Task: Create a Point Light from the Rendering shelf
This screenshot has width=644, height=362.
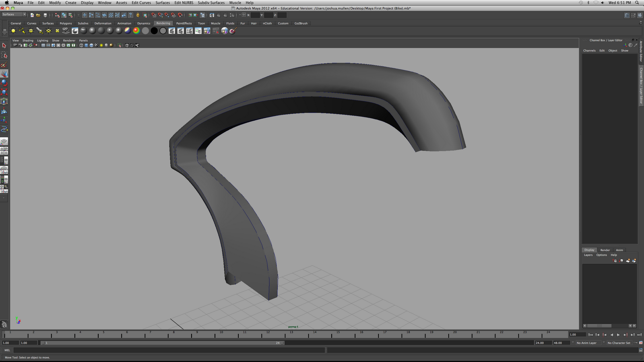Action: (30, 31)
